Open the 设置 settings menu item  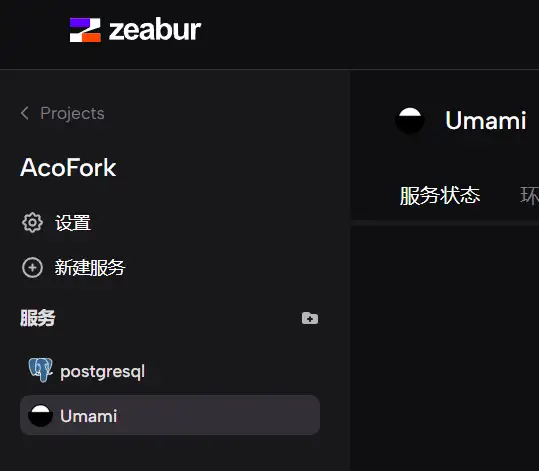click(73, 223)
